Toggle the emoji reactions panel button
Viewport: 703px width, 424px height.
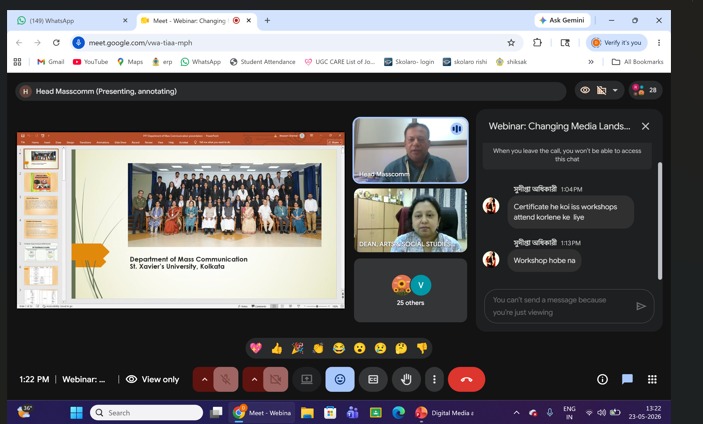click(340, 379)
